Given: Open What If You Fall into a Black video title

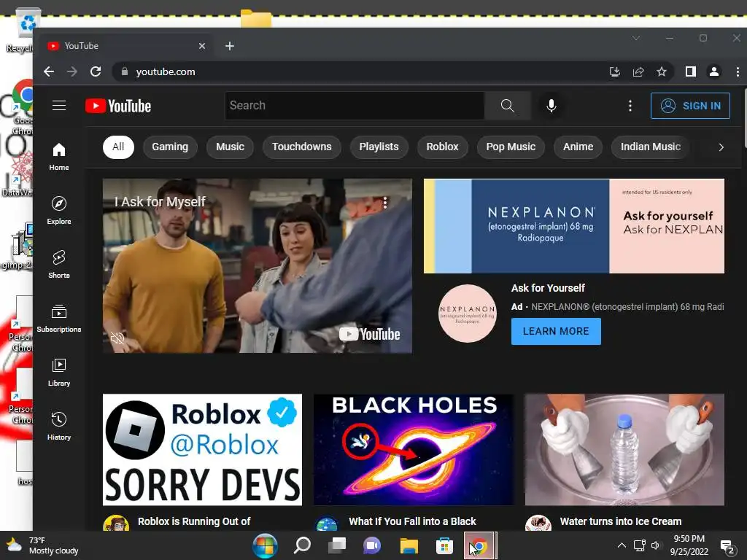Looking at the screenshot, I should 412,521.
